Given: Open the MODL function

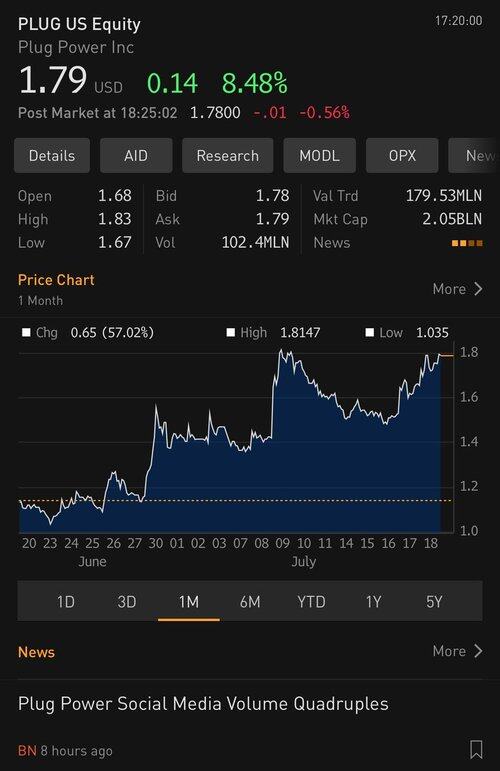Looking at the screenshot, I should coord(320,155).
